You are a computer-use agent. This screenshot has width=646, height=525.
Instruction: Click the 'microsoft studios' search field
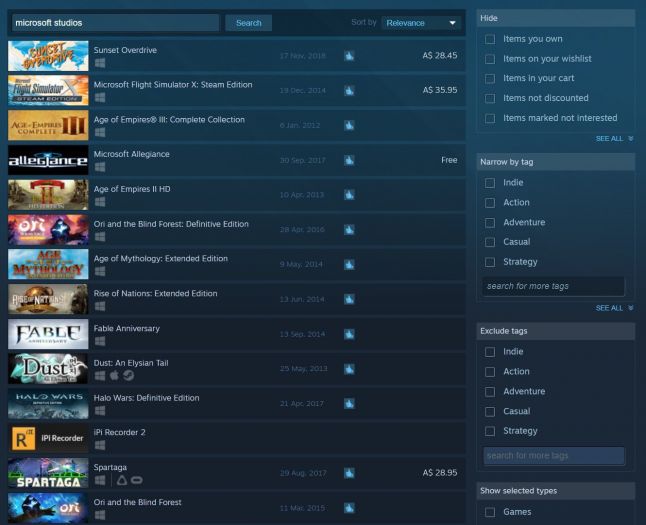point(114,23)
